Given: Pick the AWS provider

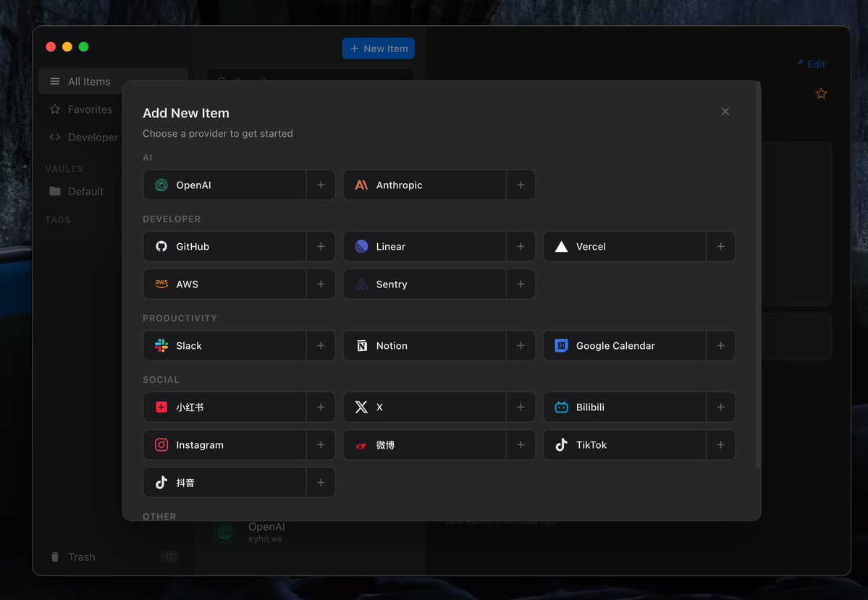Looking at the screenshot, I should coord(224,284).
